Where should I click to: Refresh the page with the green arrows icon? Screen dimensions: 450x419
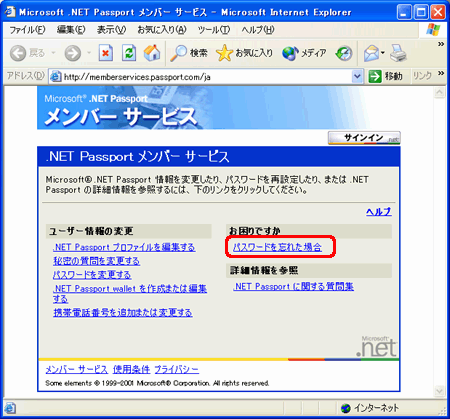click(x=129, y=53)
